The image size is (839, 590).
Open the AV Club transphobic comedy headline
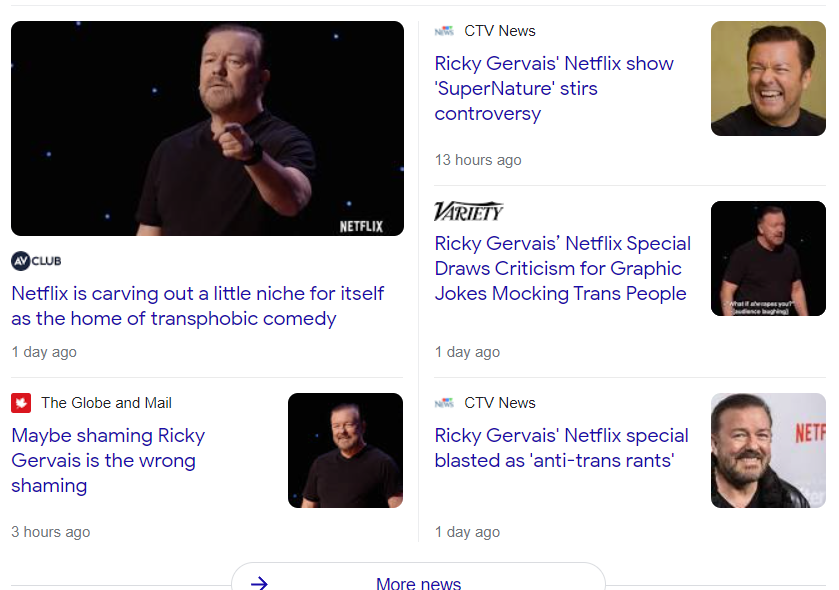197,306
